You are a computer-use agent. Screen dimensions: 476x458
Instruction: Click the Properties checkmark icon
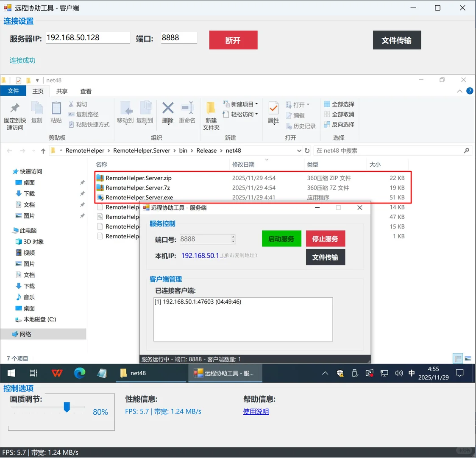(273, 108)
